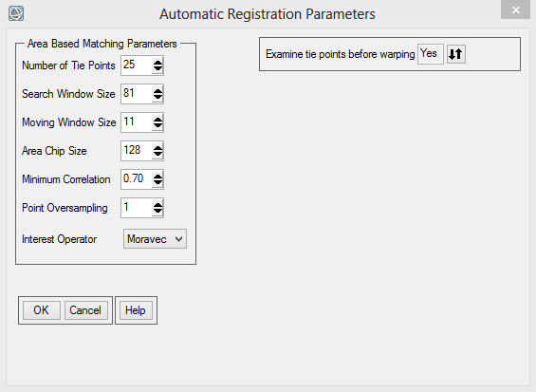Confirm parameters with the OK button

coord(42,310)
